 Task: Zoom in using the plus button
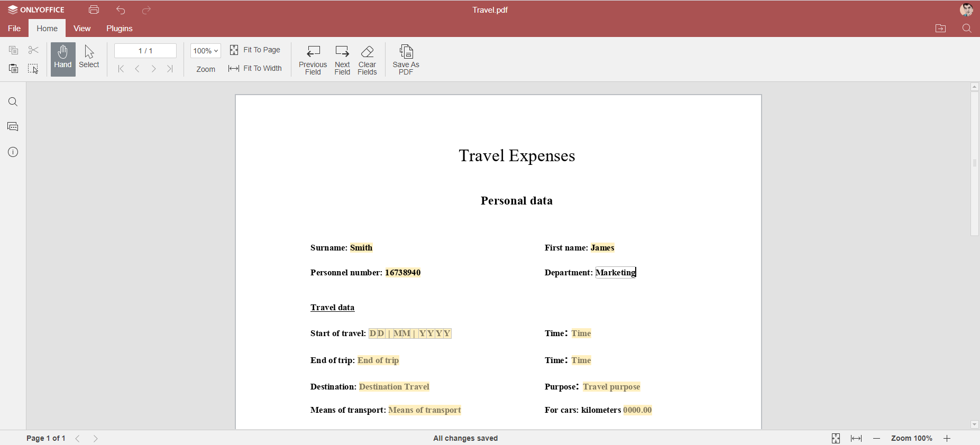tap(947, 438)
